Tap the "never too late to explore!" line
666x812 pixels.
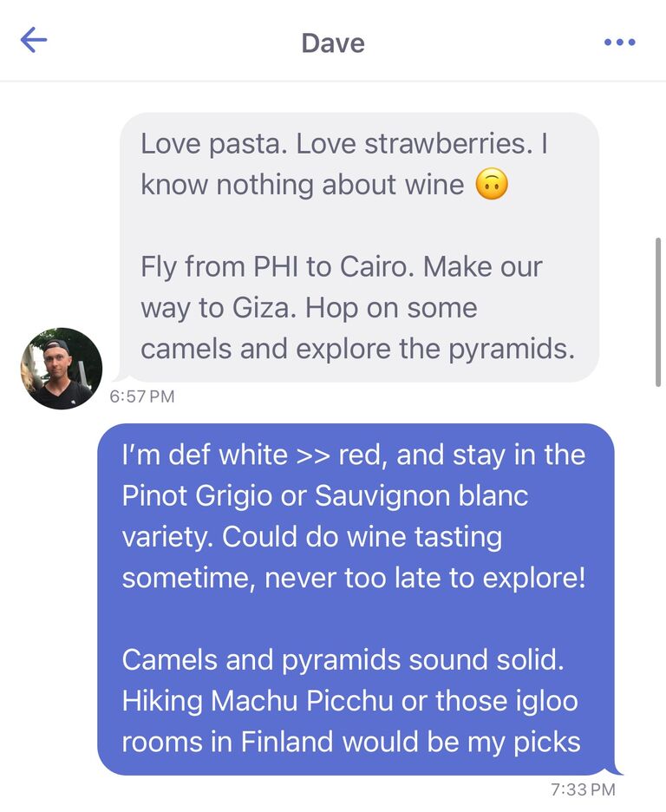[x=425, y=578]
